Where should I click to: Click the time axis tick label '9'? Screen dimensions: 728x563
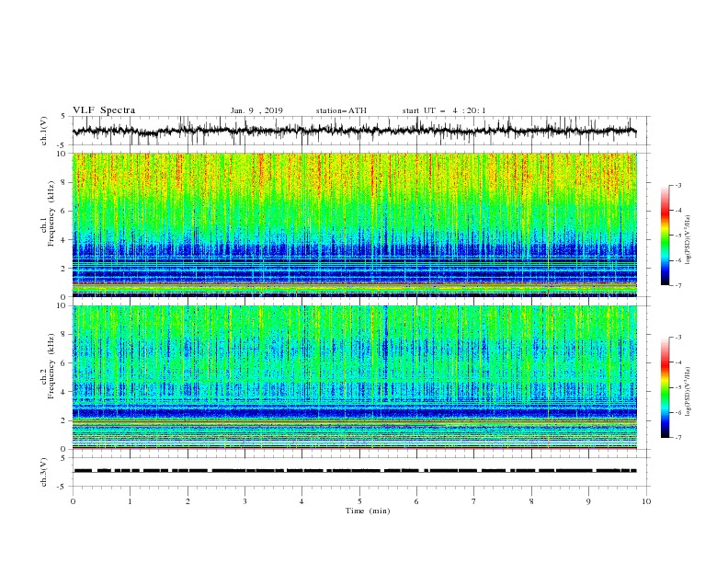588,501
